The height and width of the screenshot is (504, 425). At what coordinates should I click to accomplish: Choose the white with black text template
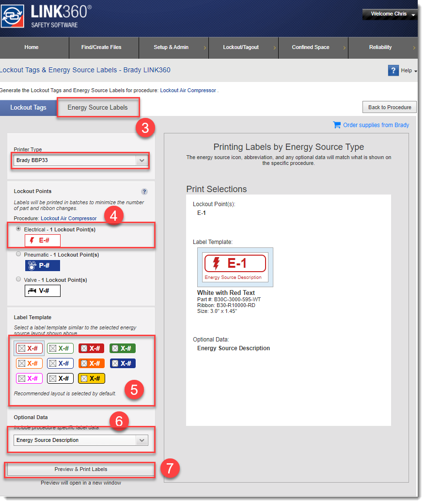pos(61,378)
